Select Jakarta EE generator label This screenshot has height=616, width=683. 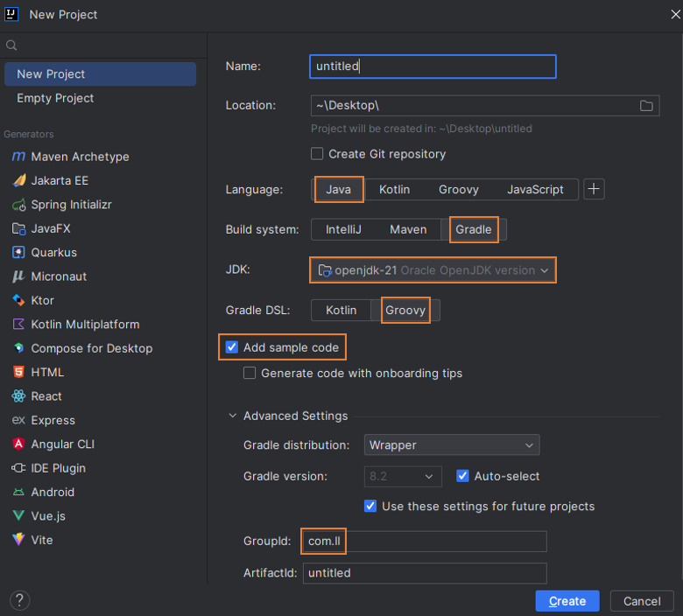coord(60,180)
